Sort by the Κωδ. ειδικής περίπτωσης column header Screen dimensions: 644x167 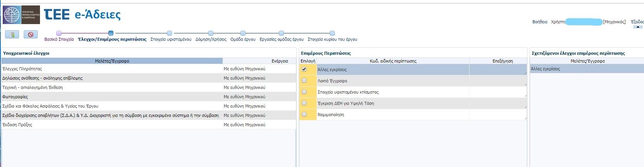coord(393,61)
